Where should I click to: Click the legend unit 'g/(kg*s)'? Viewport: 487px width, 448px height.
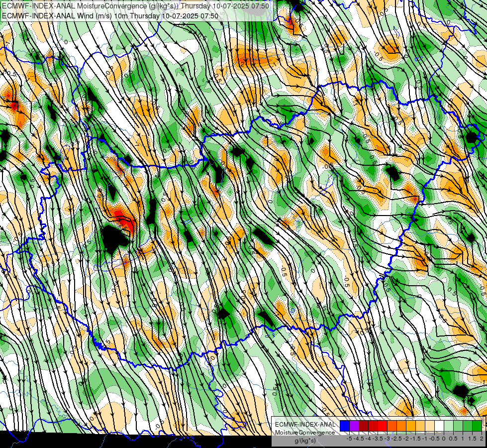[305, 441]
